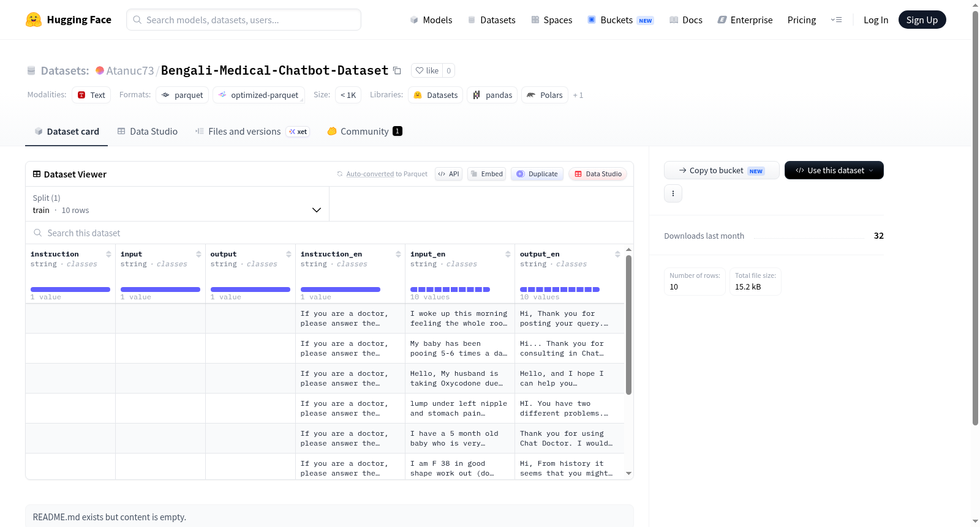
Task: Click the Copy to bucket button
Action: [722, 170]
